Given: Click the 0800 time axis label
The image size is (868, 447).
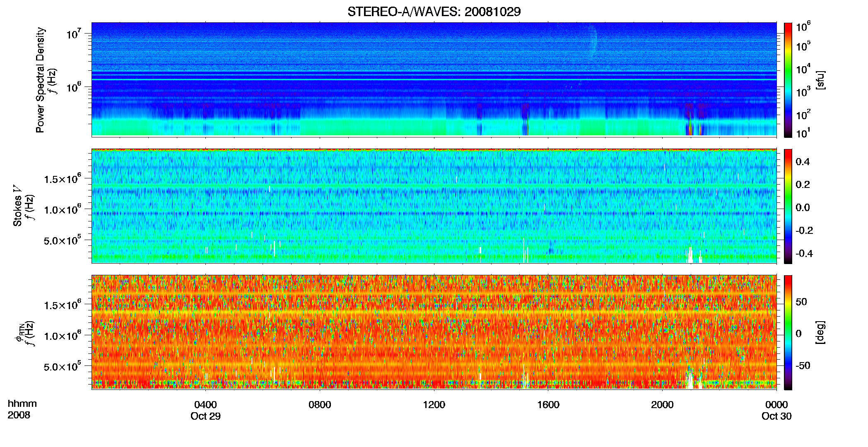Looking at the screenshot, I should pos(320,405).
